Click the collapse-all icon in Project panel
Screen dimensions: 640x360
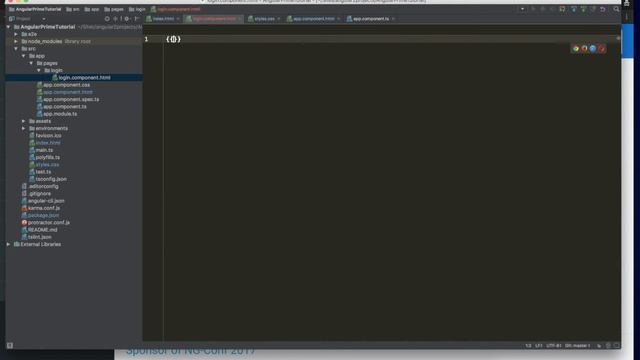click(x=116, y=19)
